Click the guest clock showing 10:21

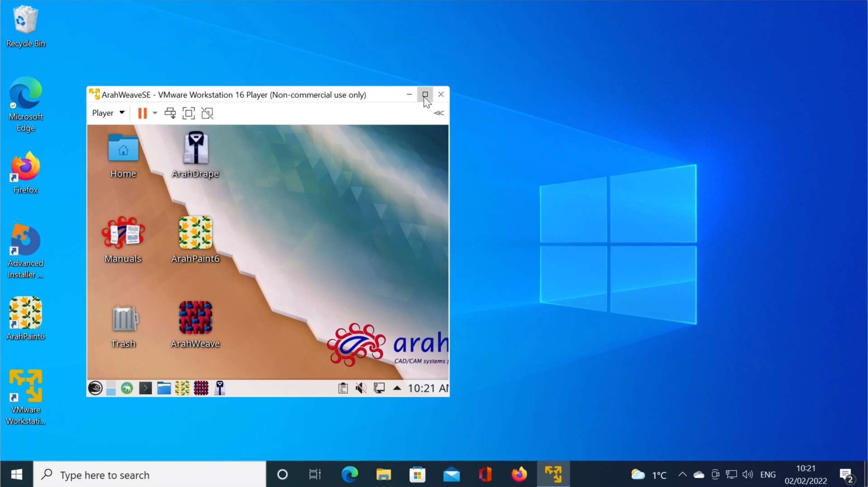pos(428,388)
